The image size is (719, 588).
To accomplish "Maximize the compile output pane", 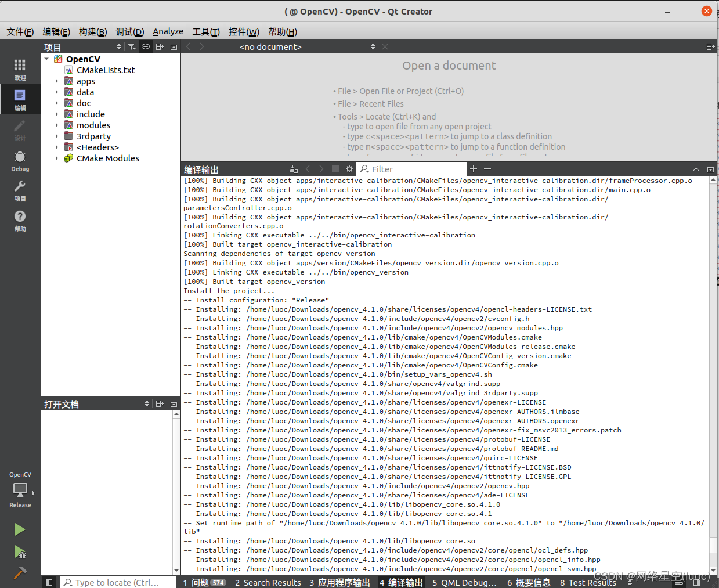I will coord(696,169).
